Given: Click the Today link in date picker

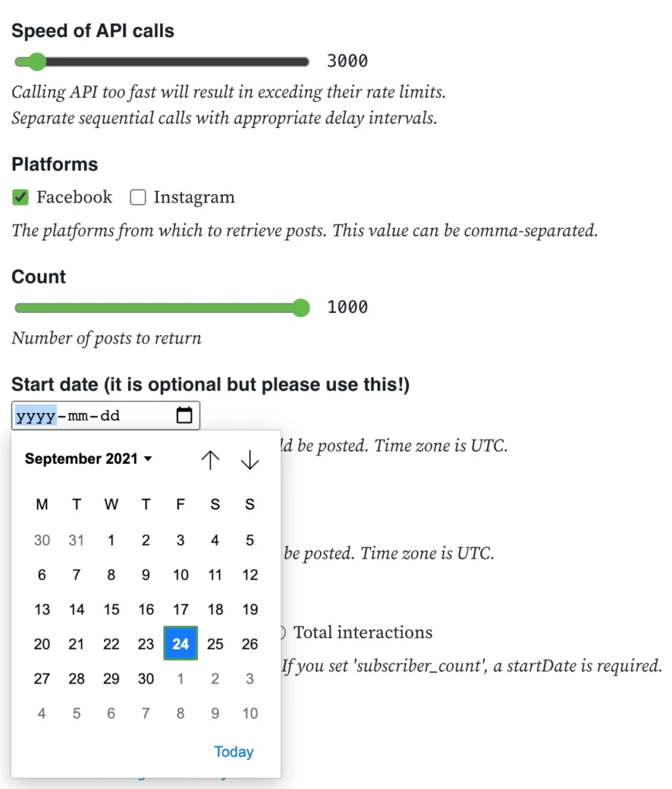Looking at the screenshot, I should click(234, 751).
